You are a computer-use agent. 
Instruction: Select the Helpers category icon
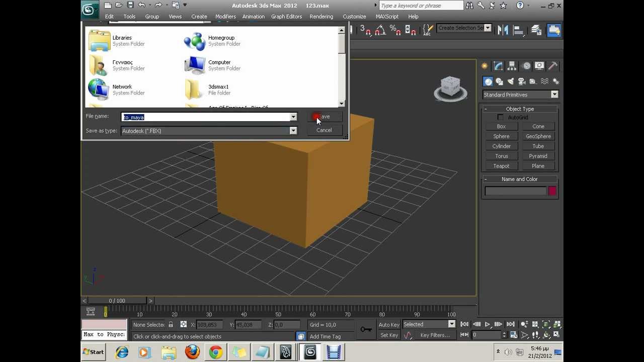pos(533,81)
